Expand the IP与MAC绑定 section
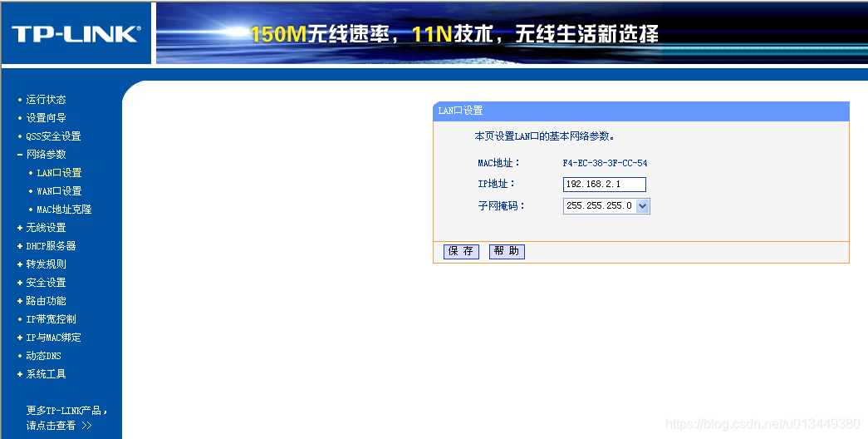The width and height of the screenshot is (868, 439). 53,338
